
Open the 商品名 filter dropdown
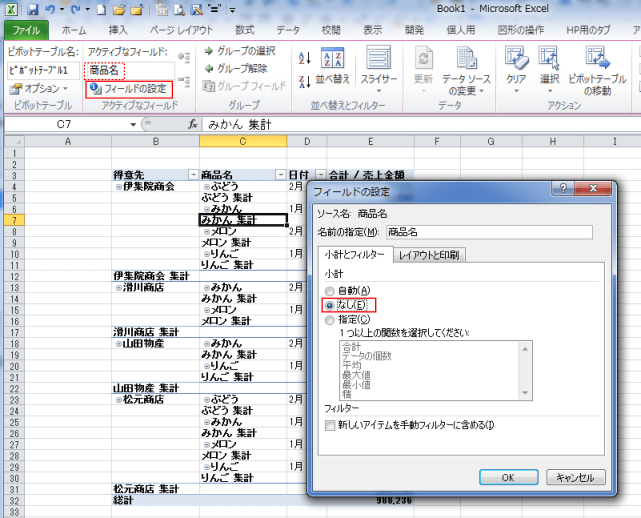pyautogui.click(x=280, y=175)
